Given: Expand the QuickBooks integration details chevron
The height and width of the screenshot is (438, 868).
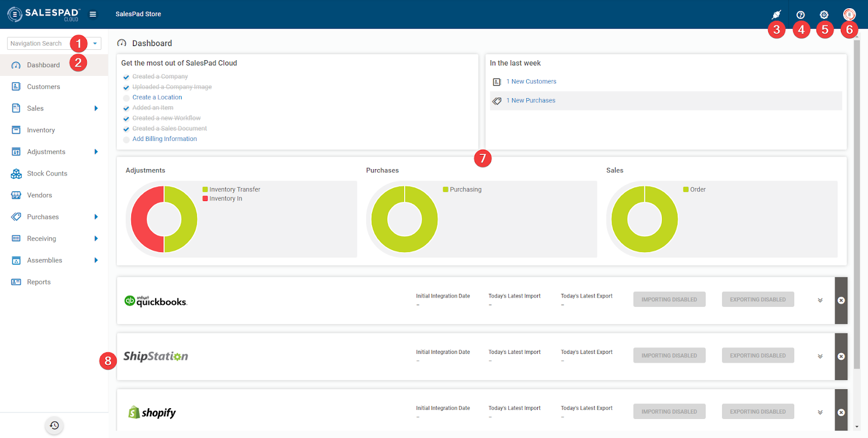Looking at the screenshot, I should pyautogui.click(x=820, y=300).
